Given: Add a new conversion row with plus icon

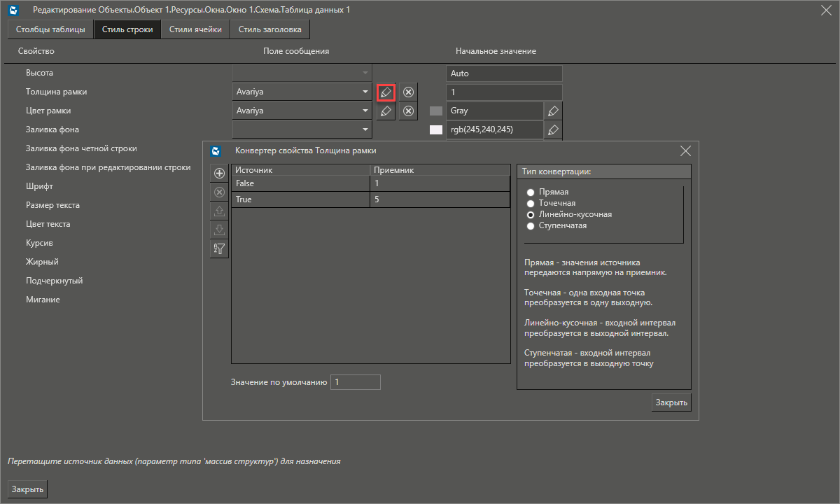Looking at the screenshot, I should point(219,172).
